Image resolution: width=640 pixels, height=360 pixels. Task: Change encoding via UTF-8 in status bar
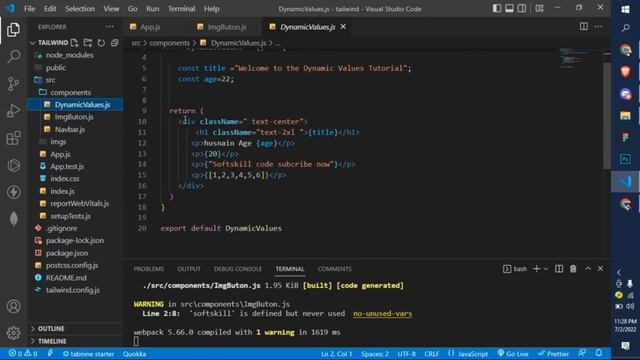coord(406,353)
